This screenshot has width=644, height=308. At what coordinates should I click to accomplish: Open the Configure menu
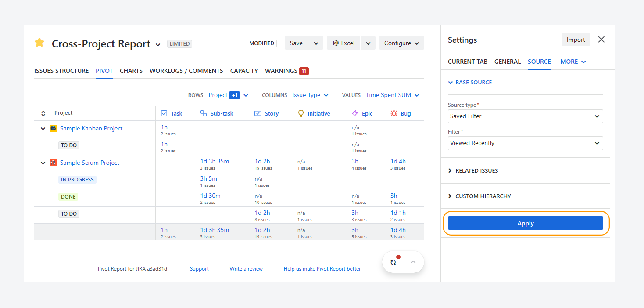pos(401,43)
